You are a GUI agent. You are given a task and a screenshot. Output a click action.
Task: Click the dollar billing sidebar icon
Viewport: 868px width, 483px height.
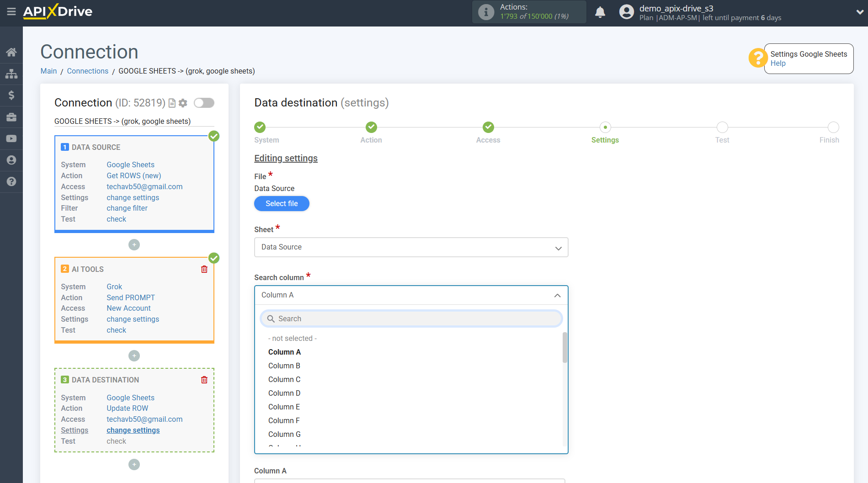tap(11, 95)
